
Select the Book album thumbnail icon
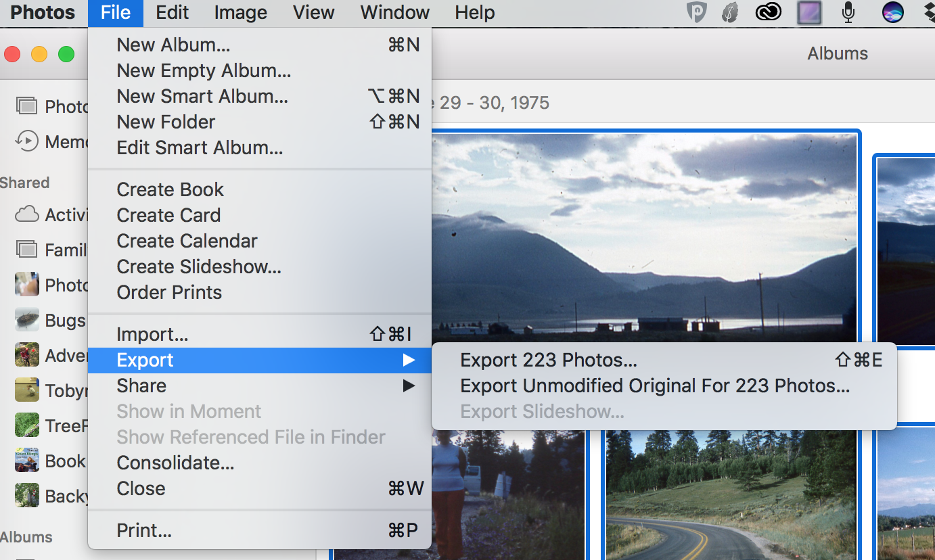[x=26, y=460]
